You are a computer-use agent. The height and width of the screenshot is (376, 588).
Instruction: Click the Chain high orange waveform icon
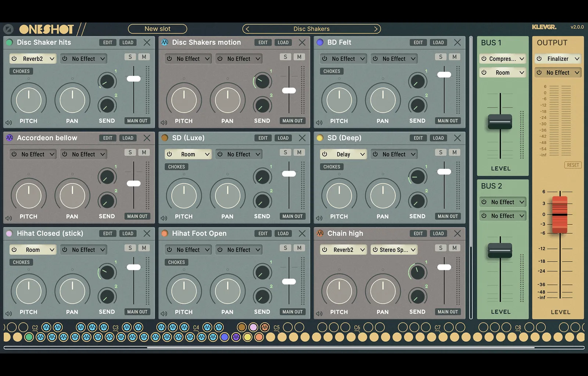point(320,233)
